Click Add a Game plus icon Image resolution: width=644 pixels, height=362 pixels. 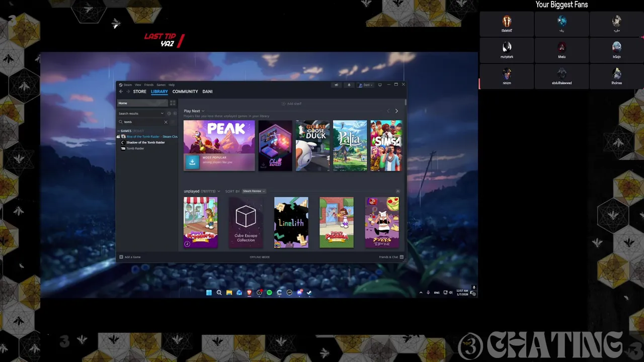[x=121, y=257]
